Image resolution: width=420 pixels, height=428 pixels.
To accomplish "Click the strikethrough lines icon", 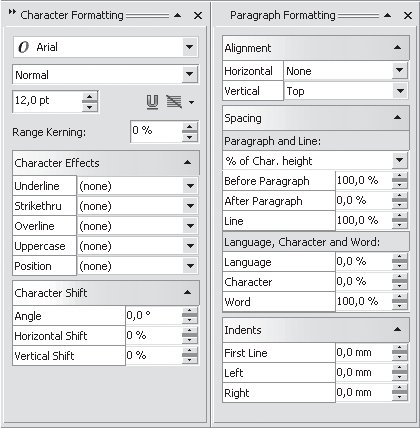I will [174, 102].
